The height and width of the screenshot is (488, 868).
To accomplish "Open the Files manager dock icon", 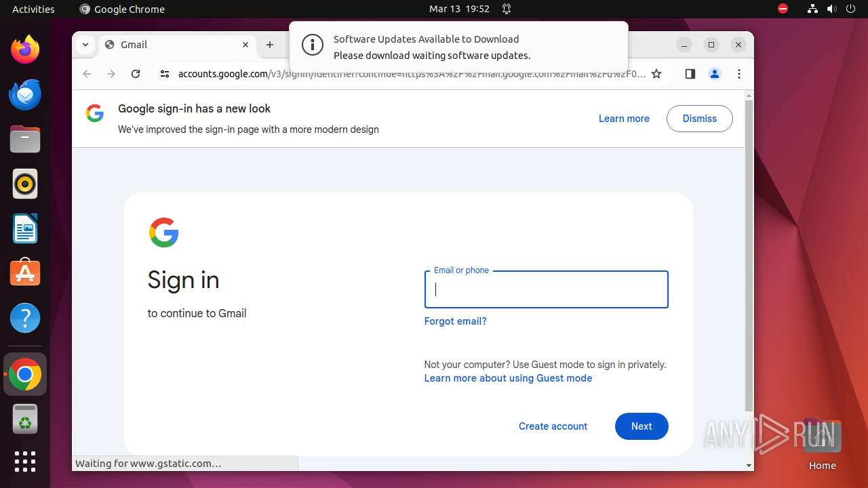I will coord(25,139).
